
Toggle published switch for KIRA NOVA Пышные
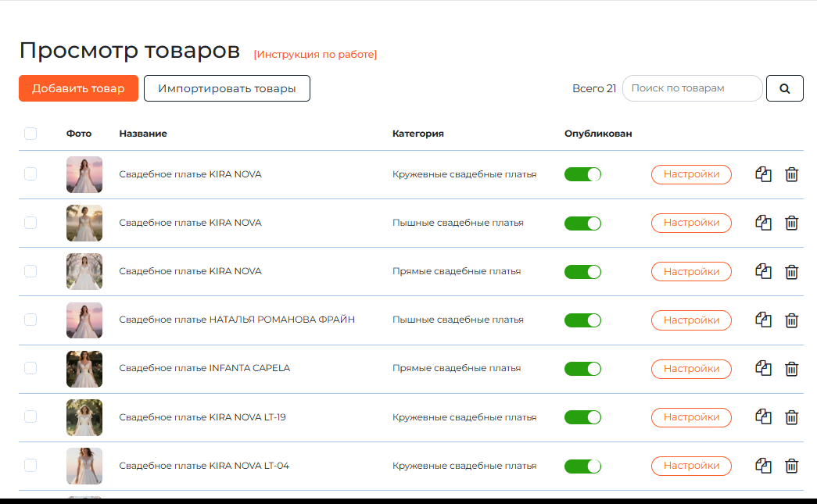pos(582,223)
